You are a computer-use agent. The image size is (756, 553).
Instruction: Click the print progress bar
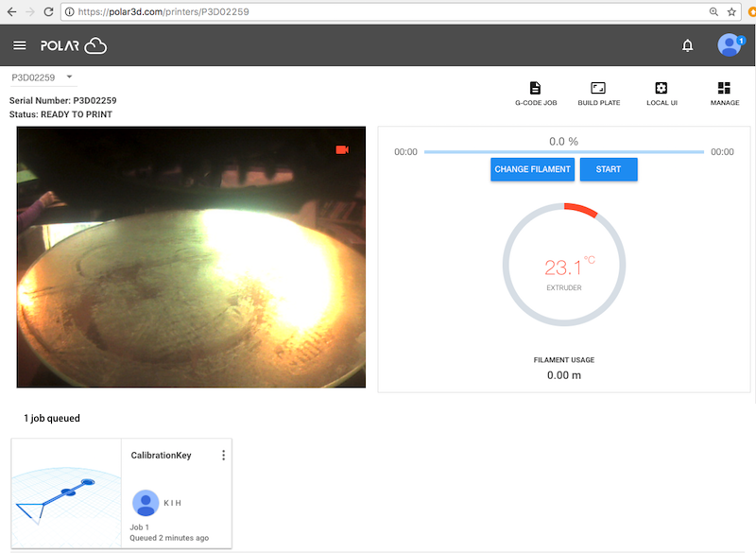[x=563, y=152]
